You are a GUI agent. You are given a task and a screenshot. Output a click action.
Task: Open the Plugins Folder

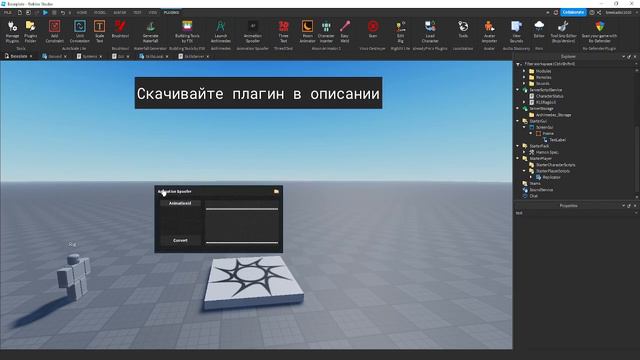31,32
